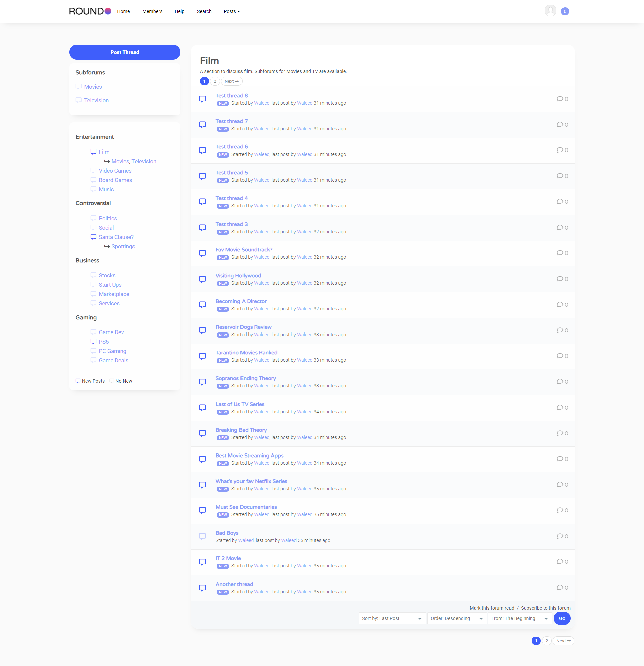The image size is (644, 666).
Task: Open the Spottings subforum link
Action: [x=123, y=246]
